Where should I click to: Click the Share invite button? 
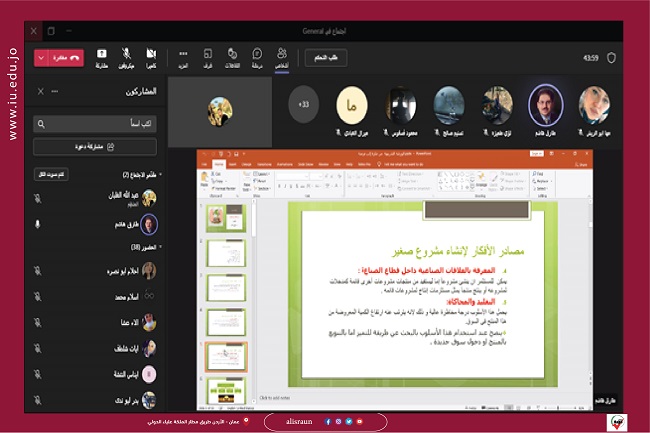94,147
